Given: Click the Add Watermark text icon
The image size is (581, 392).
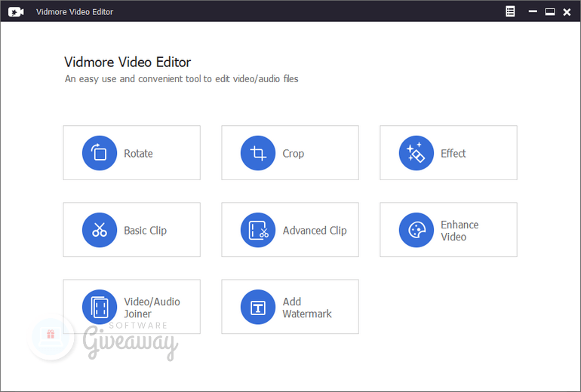Looking at the screenshot, I should tap(258, 307).
